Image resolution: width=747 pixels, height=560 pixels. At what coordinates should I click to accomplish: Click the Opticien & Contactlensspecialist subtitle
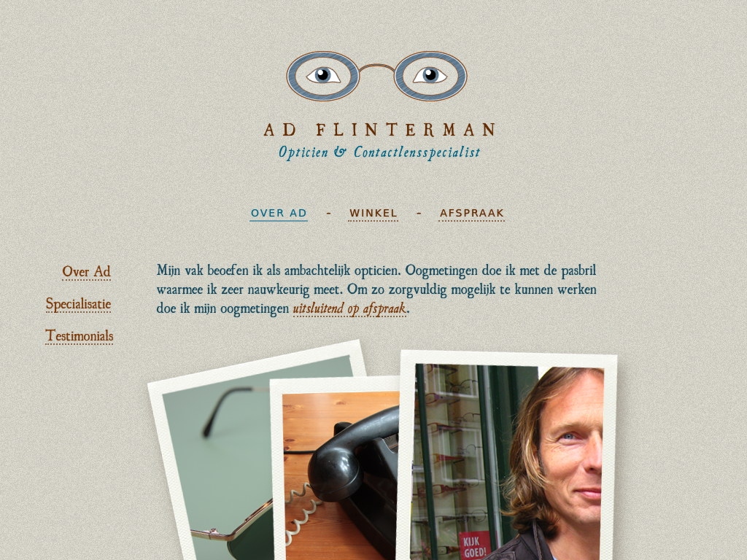tap(379, 152)
